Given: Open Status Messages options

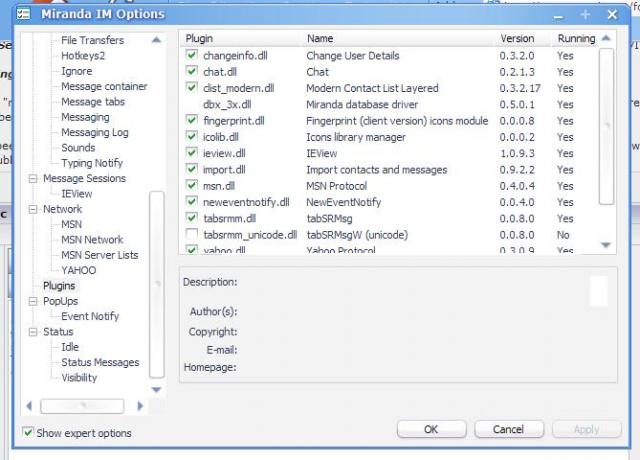Looking at the screenshot, I should point(100,362).
